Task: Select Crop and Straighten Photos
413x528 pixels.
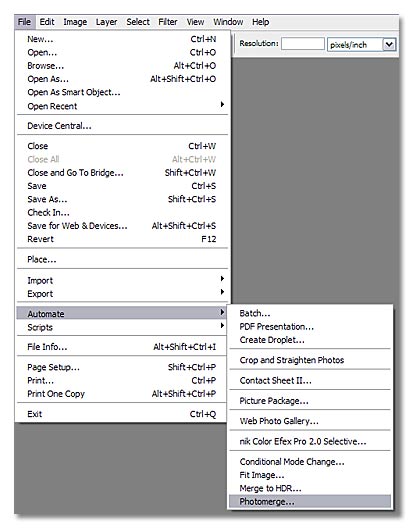Action: click(310, 360)
